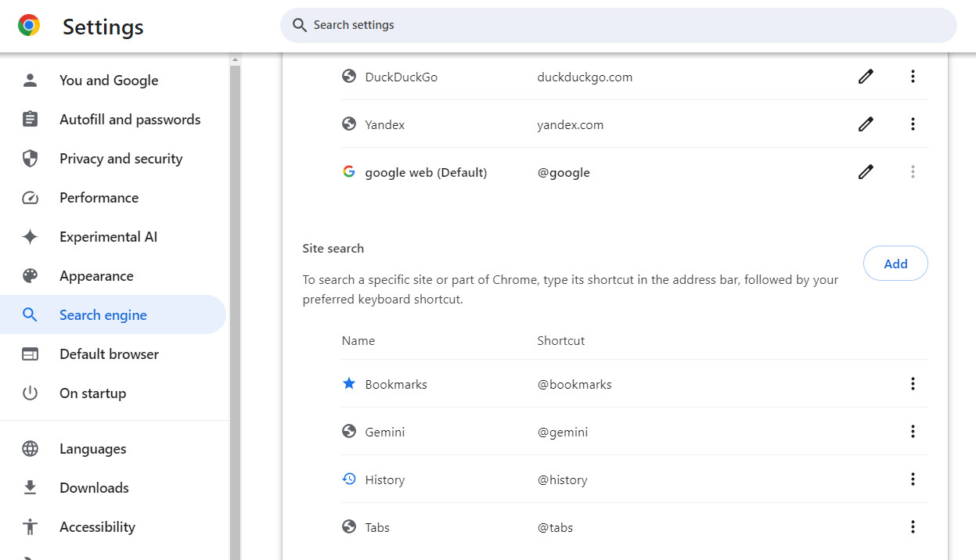Click the DuckDuckGo engine name
Viewport: 976px width, 560px height.
[x=402, y=77]
